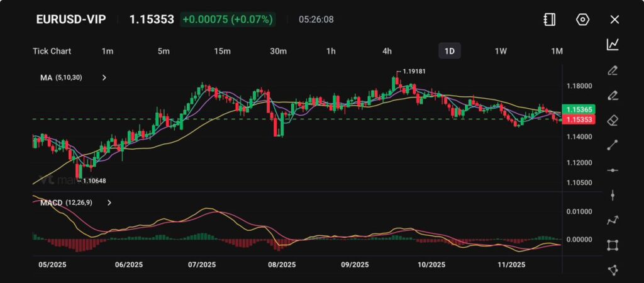Select the 4h timeframe
Viewport: 644px width, 283px height.
pos(387,51)
